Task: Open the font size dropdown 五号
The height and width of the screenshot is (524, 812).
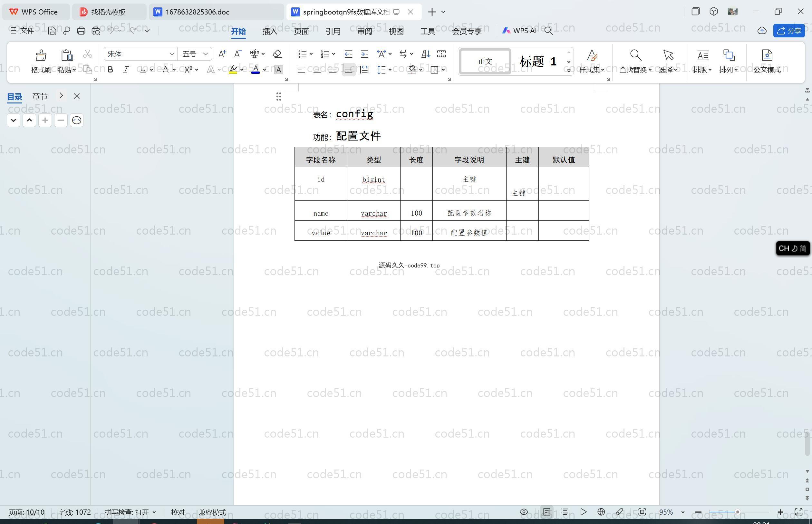Action: click(206, 54)
